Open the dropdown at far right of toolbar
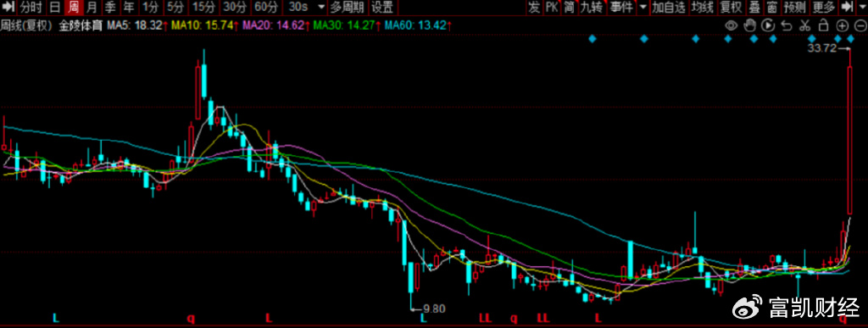Viewport: 868px width, 328px height. 861,8
